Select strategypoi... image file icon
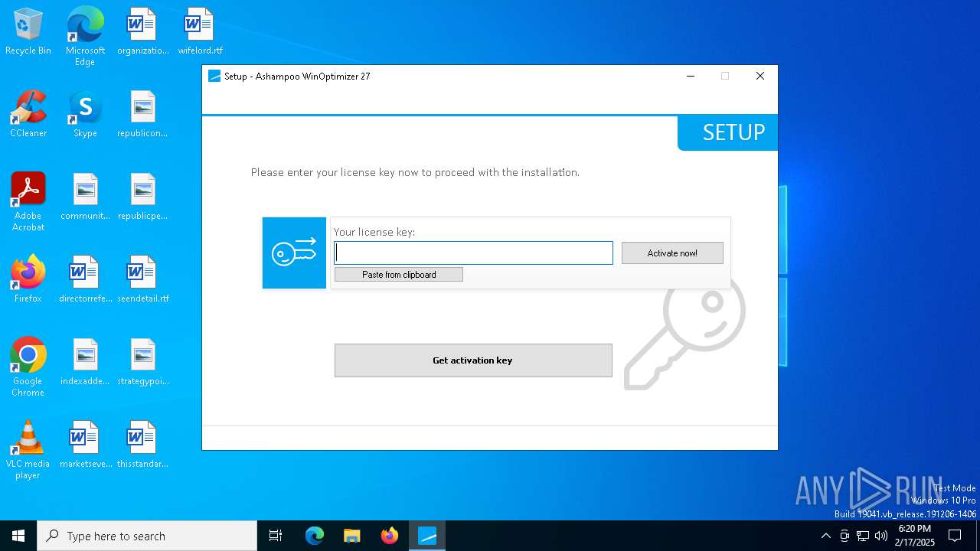The height and width of the screenshot is (551, 980). tap(142, 363)
